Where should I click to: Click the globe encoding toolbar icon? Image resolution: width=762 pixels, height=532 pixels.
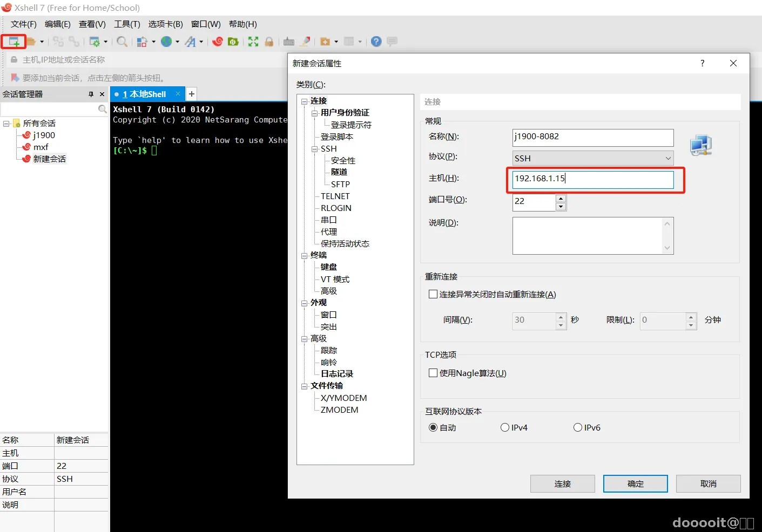pyautogui.click(x=166, y=42)
